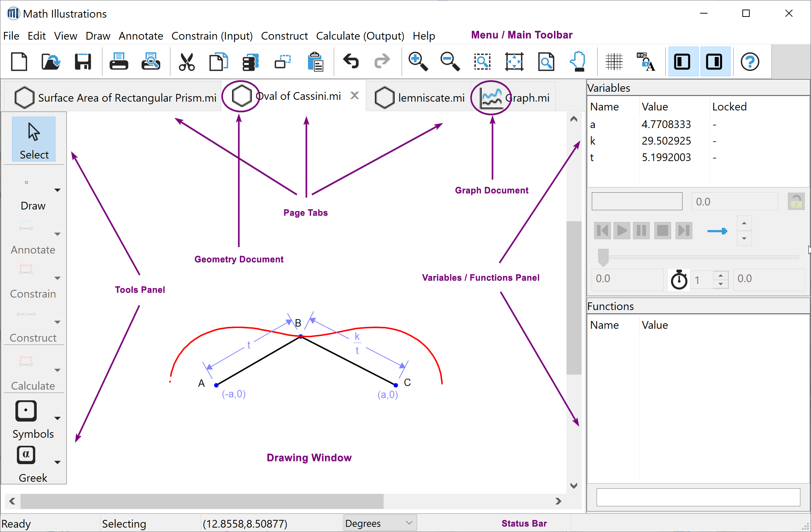
Task: Click the Print icon in toolbar
Action: click(119, 62)
